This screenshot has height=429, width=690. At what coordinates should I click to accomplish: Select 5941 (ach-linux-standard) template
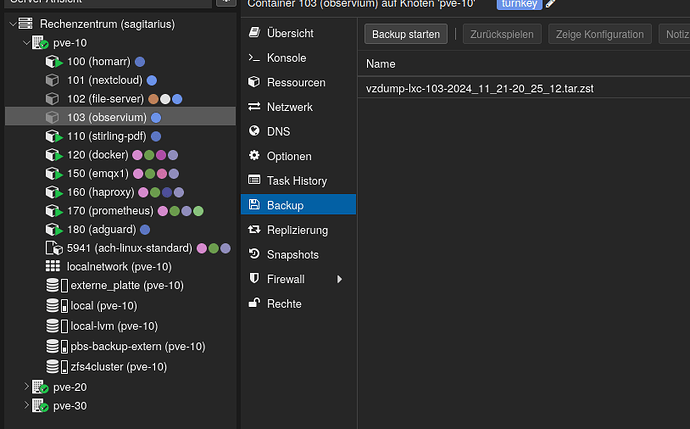[x=121, y=248]
